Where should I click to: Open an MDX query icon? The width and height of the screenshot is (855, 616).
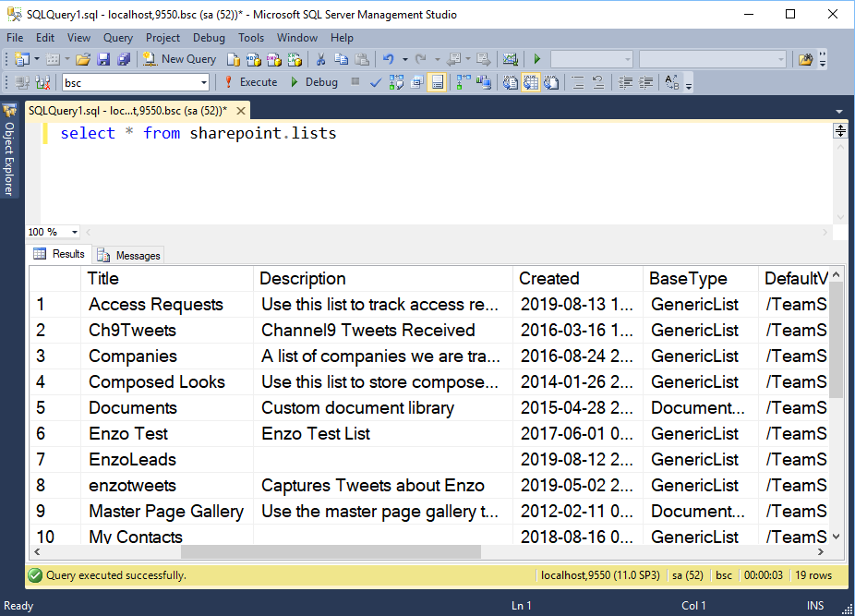tap(254, 59)
